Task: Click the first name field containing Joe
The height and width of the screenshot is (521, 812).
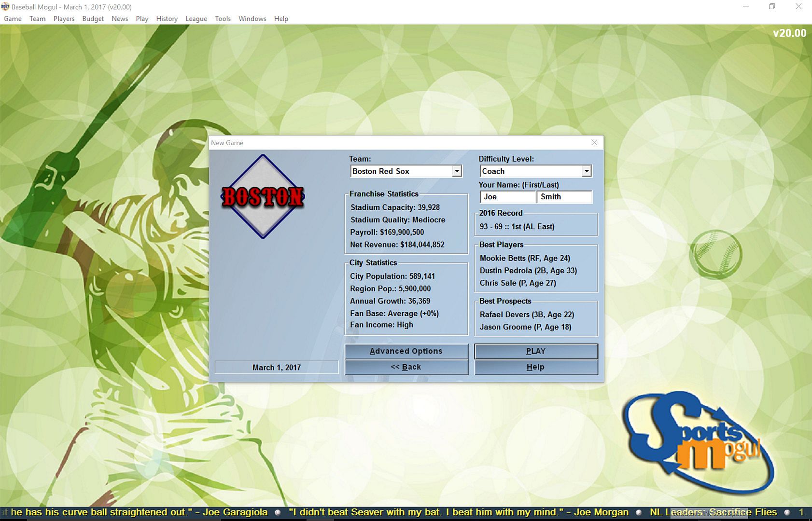Action: (508, 197)
